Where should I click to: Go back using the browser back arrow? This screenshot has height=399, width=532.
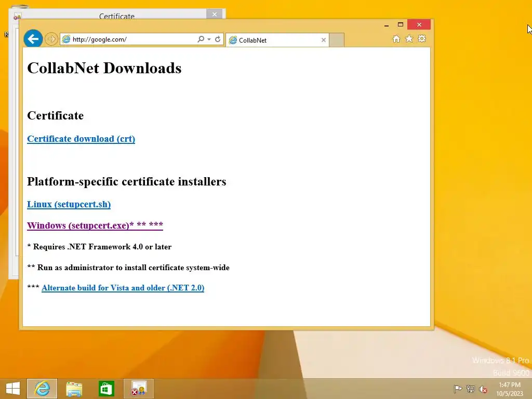point(33,39)
